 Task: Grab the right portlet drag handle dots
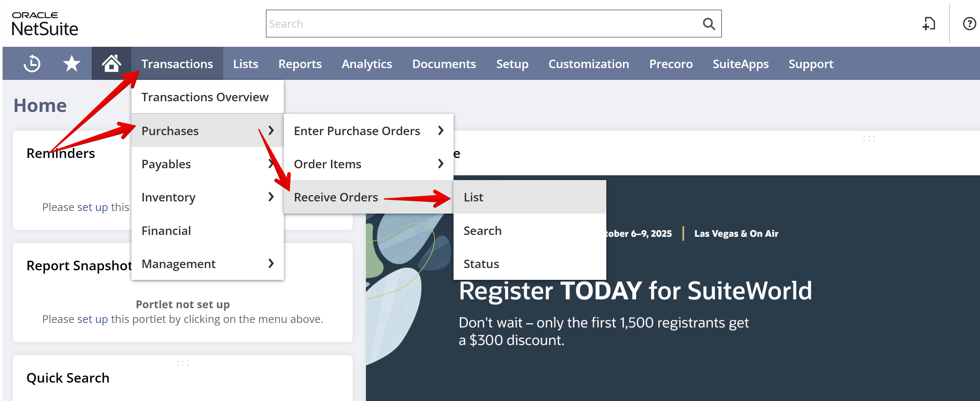pyautogui.click(x=868, y=139)
